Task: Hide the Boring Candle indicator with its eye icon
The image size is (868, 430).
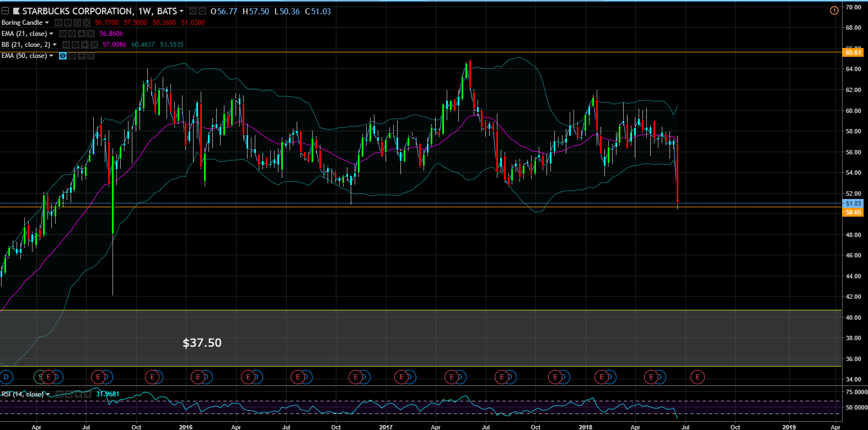Action: 58,23
